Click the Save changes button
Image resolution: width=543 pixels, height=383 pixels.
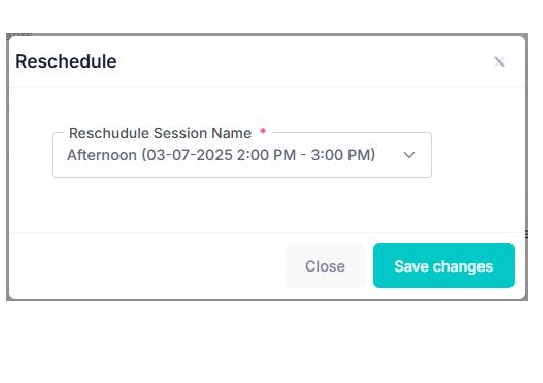click(x=444, y=266)
